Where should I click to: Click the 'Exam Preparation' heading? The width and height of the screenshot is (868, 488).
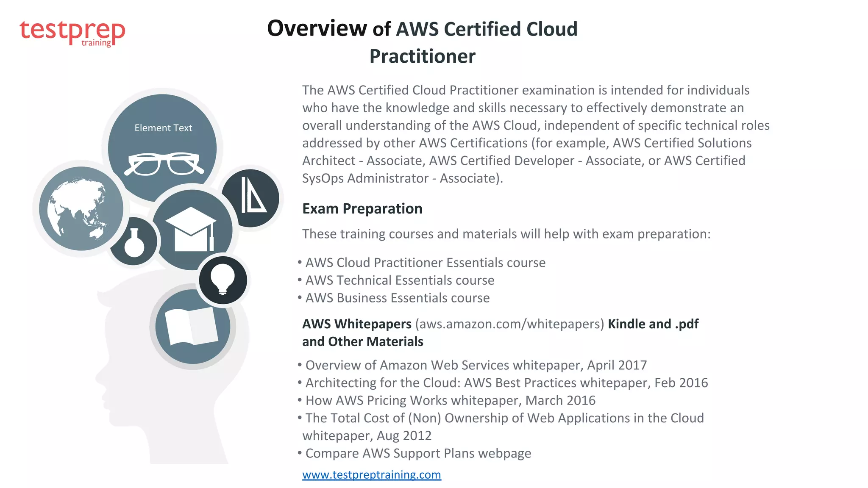click(362, 209)
